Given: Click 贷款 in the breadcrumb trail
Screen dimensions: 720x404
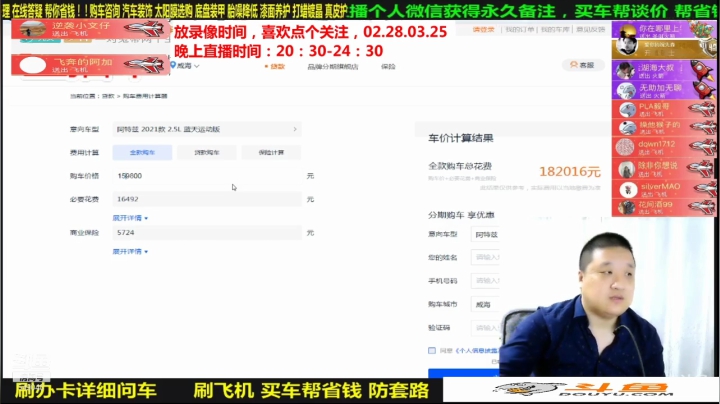Looking at the screenshot, I should click(x=108, y=96).
